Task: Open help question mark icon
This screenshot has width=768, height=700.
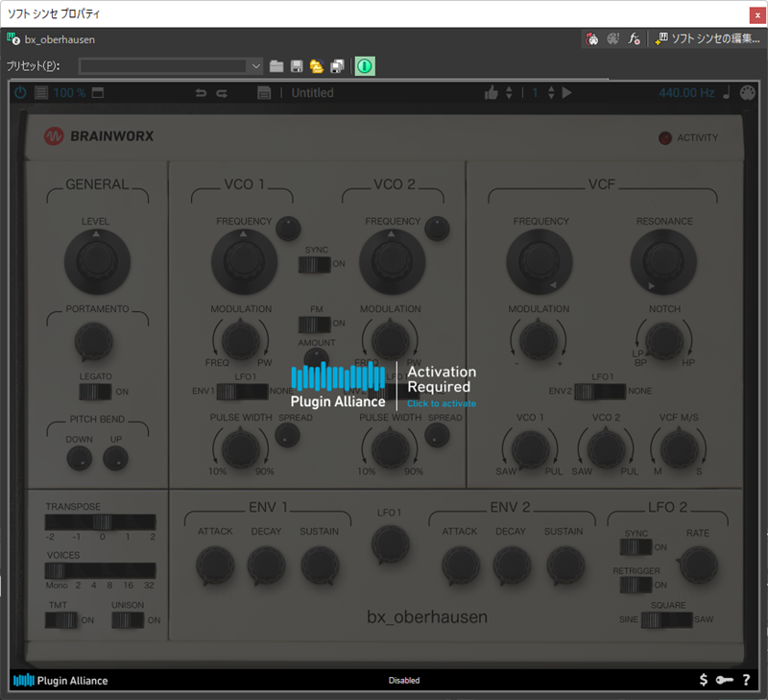Action: click(746, 680)
